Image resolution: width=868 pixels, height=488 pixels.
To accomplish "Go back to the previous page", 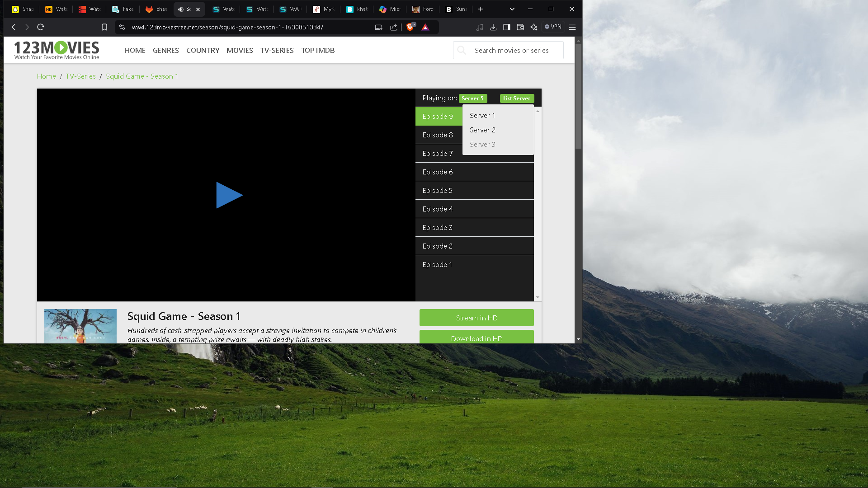I will (x=14, y=27).
